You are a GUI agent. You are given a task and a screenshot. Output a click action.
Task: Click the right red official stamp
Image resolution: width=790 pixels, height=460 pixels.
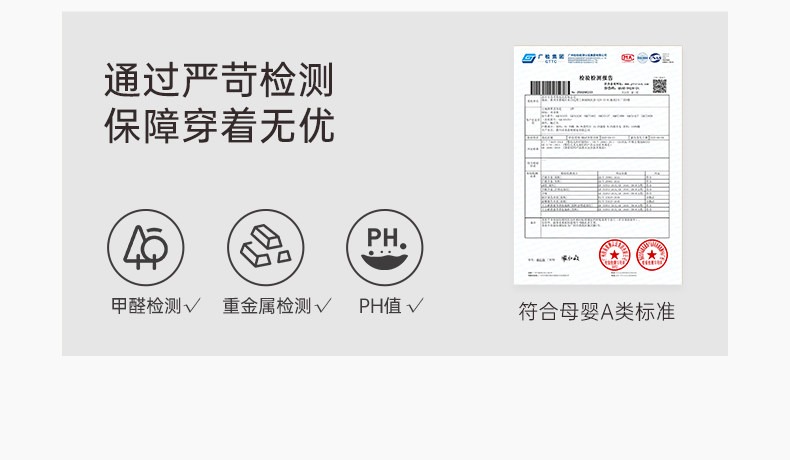[651, 255]
